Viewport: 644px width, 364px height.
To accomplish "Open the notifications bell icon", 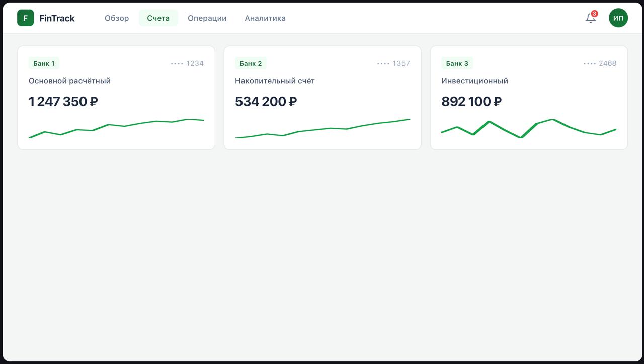I will [591, 18].
